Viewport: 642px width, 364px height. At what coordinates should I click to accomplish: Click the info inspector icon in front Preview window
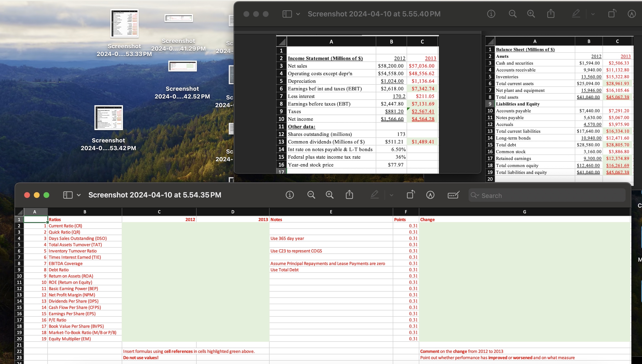290,195
